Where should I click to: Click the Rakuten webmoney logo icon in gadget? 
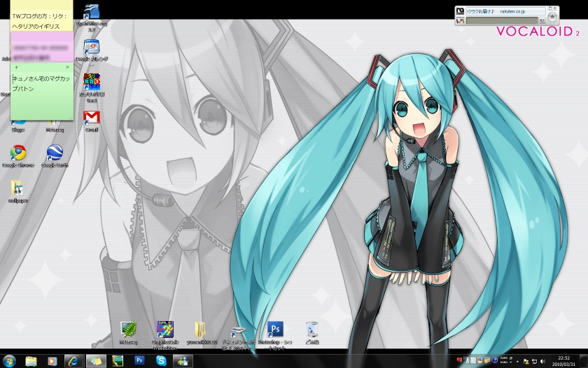tap(460, 20)
